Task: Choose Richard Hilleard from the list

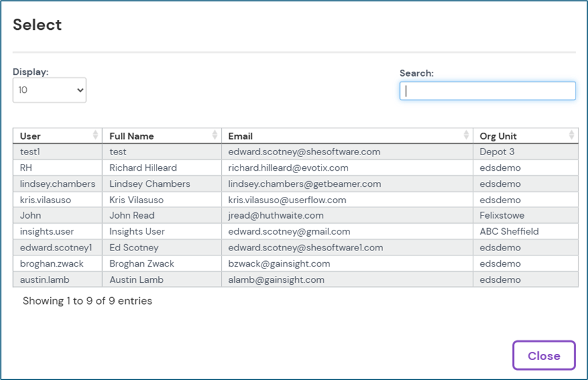Action: click(143, 168)
